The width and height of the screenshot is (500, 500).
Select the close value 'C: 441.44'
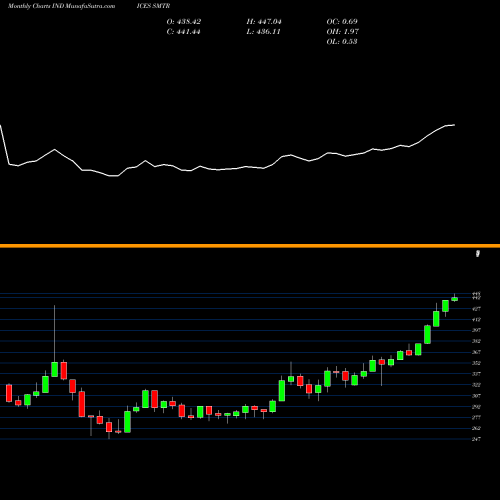(x=184, y=32)
